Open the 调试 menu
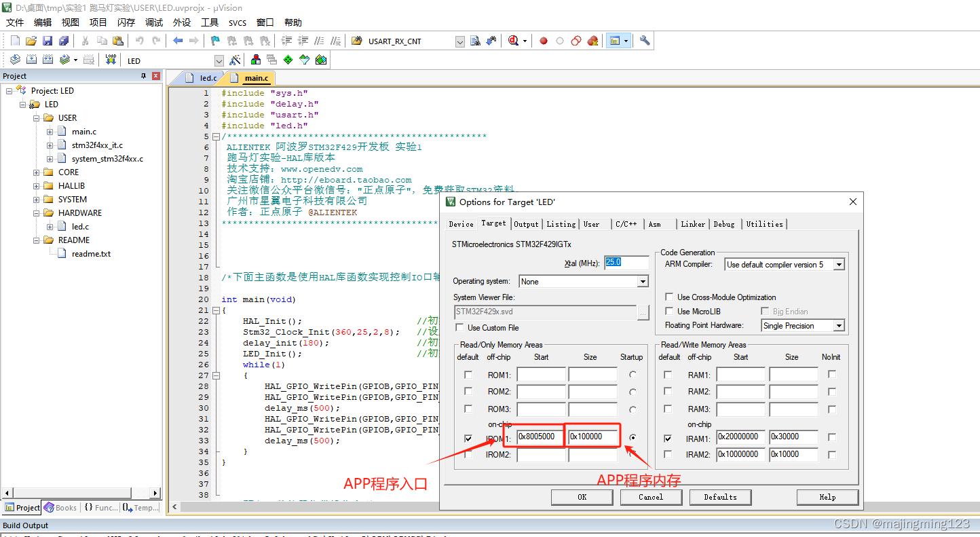The height and width of the screenshot is (537, 980). 153,22
